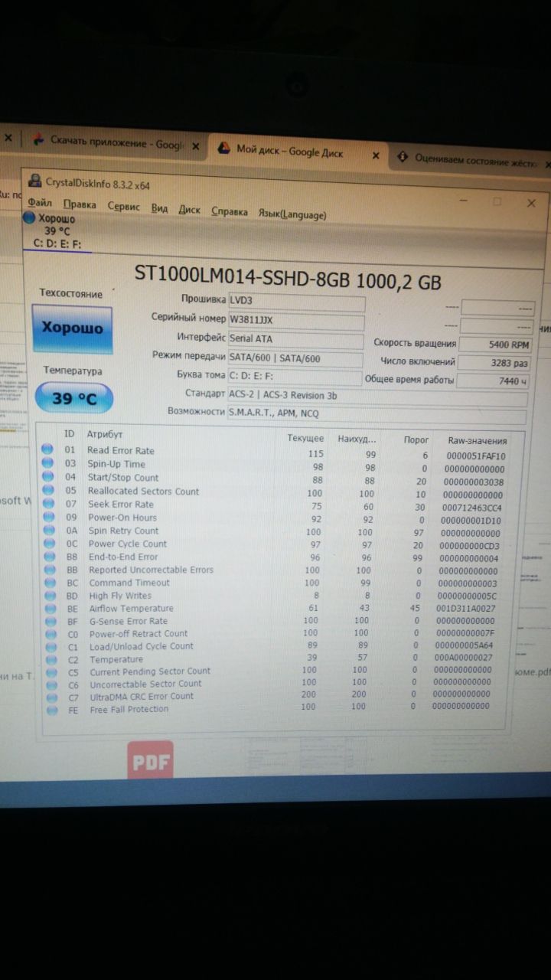Click the Прошивка field showing LVD3

coord(296,301)
